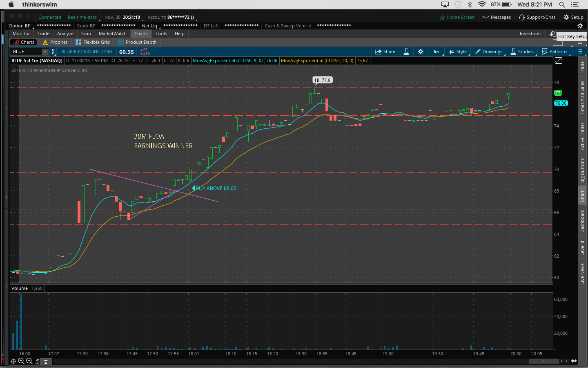Open chart settings gear icon
The width and height of the screenshot is (588, 368).
421,52
